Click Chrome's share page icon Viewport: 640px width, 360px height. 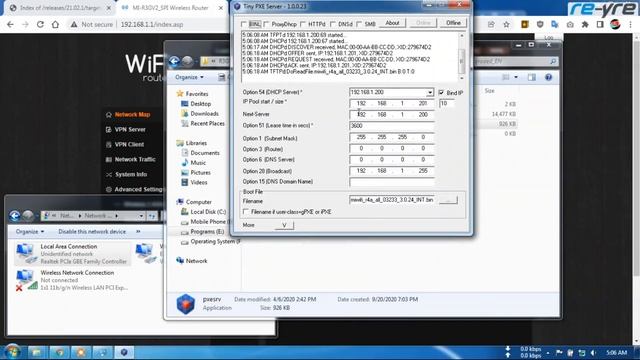click(x=491, y=24)
